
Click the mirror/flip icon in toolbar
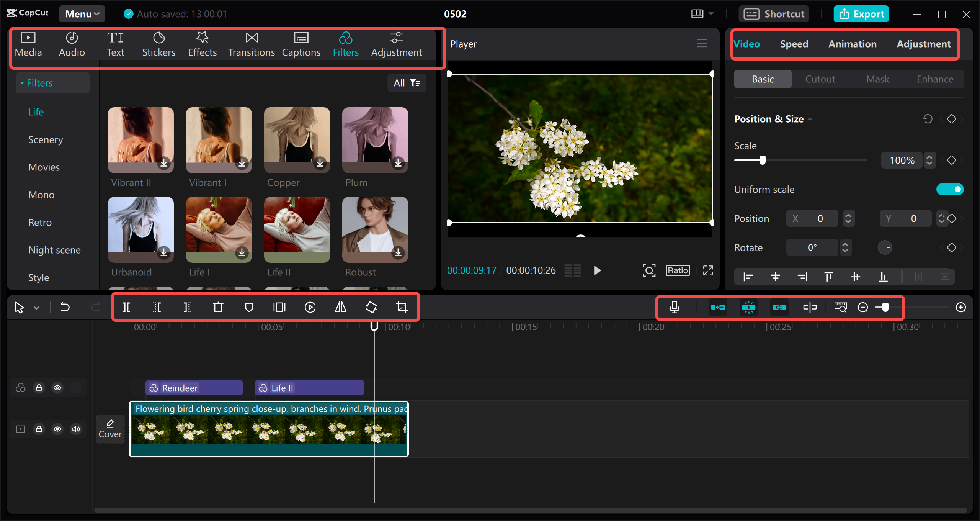pyautogui.click(x=340, y=308)
